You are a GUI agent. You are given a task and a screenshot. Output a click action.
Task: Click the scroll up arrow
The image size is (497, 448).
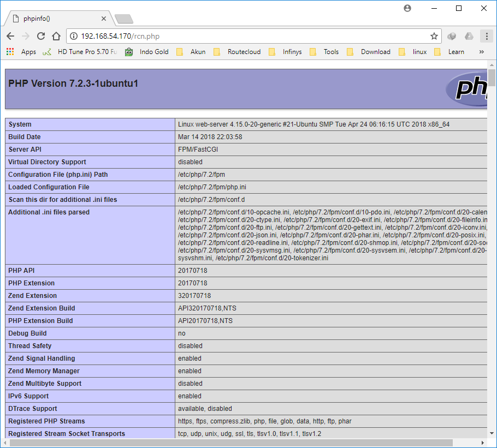[x=492, y=65]
